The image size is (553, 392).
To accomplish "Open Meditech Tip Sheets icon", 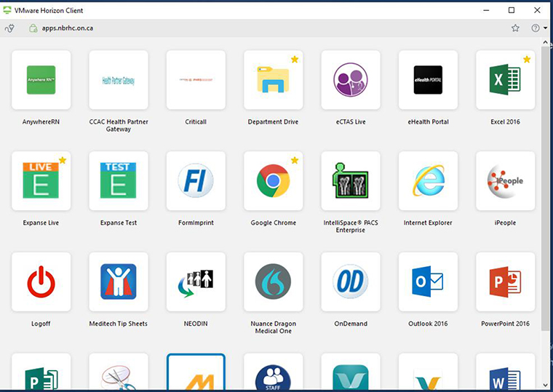I will point(119,281).
